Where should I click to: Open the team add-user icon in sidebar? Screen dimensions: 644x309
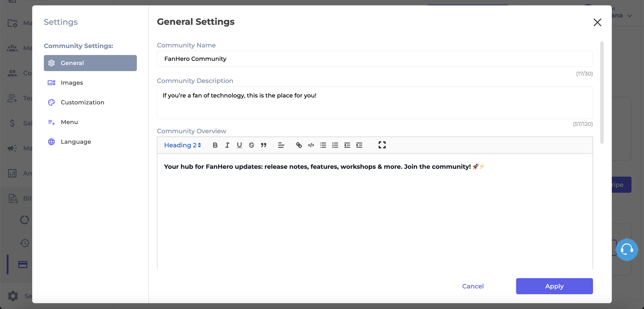(12, 98)
